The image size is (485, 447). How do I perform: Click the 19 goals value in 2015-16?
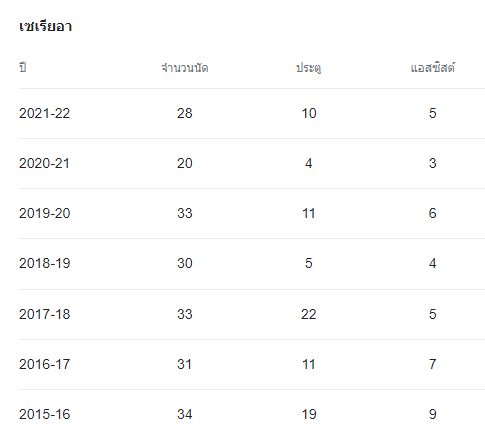[309, 414]
